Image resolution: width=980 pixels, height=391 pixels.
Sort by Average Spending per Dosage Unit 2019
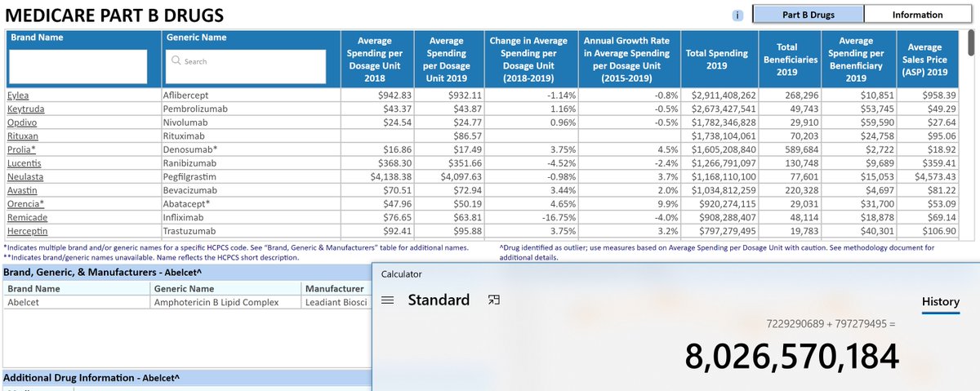pos(447,60)
